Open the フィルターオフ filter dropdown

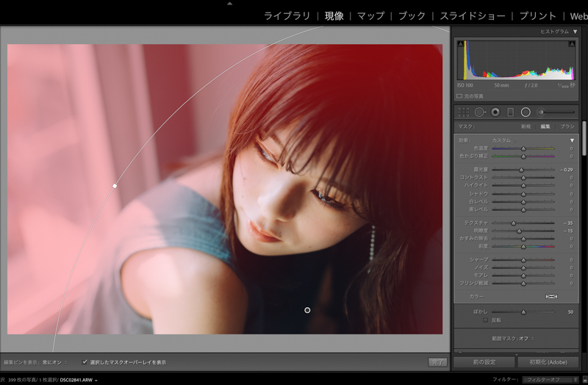(x=551, y=379)
